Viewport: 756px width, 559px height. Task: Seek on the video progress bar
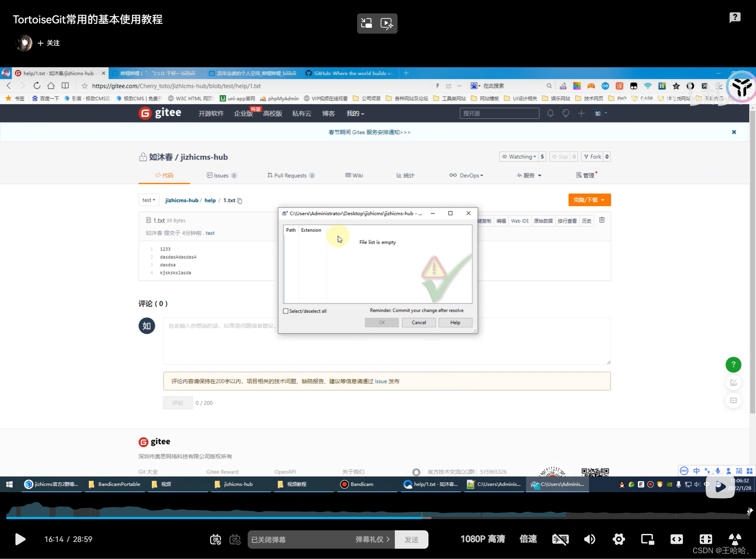pos(377,517)
